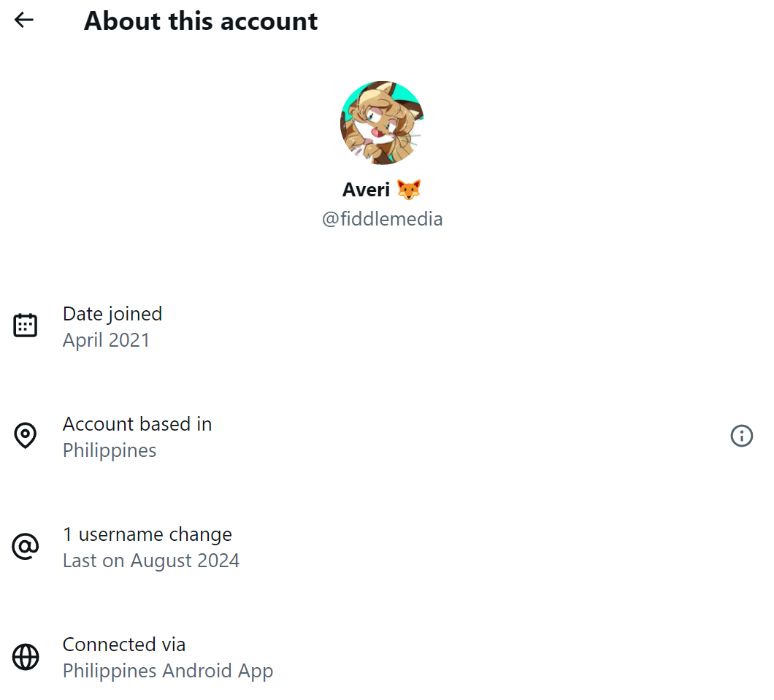Click the calendar icon for Date joined
This screenshot has height=700, width=774.
(x=26, y=326)
